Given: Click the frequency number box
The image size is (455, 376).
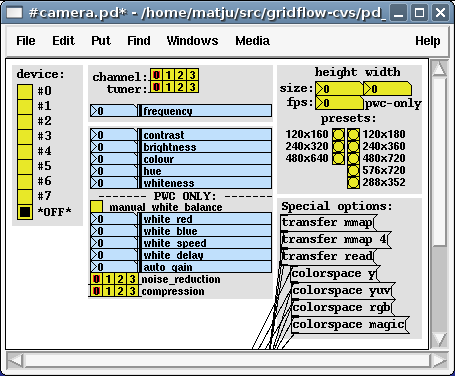Looking at the screenshot, I should [114, 111].
